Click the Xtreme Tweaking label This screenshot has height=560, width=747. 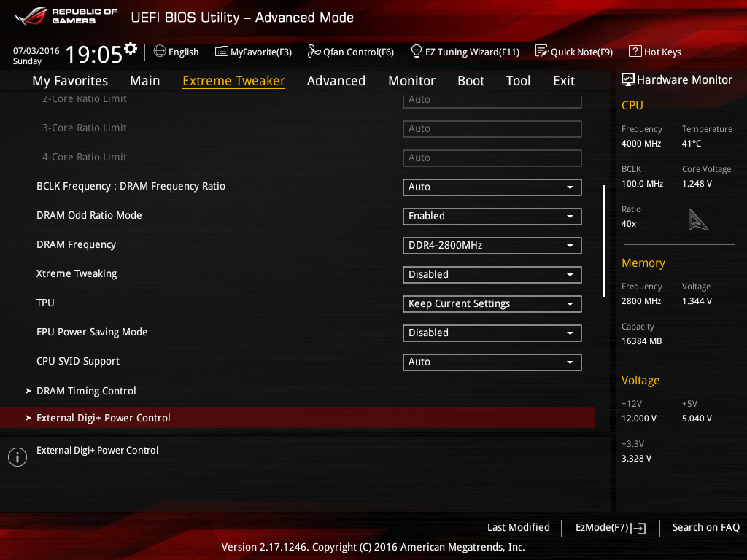coord(77,274)
